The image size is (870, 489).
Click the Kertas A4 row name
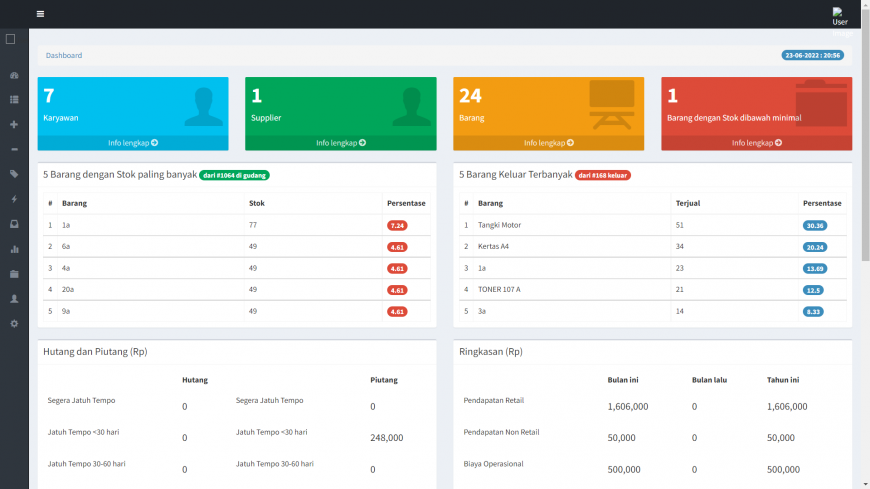click(x=493, y=246)
